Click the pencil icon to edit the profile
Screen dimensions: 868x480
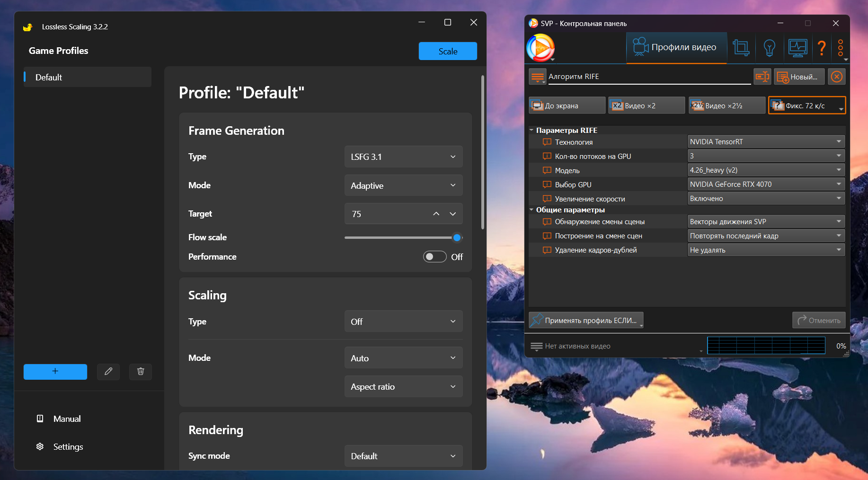108,372
